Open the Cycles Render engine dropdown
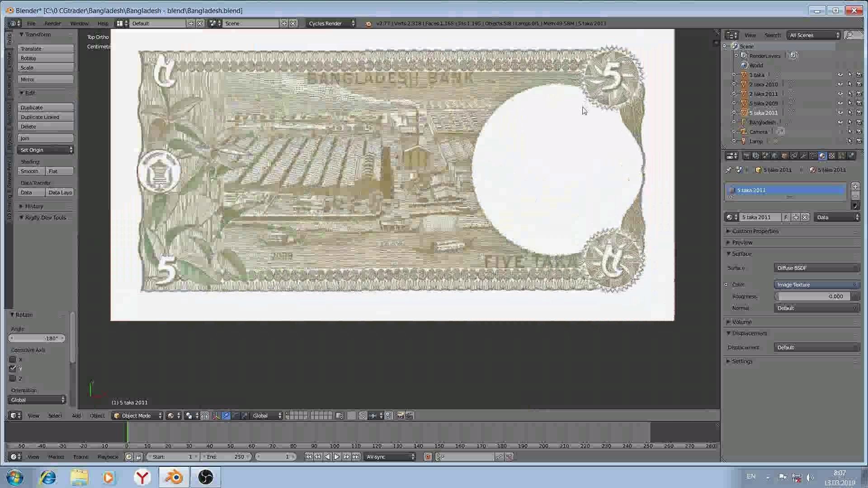The image size is (868, 488). 331,23
